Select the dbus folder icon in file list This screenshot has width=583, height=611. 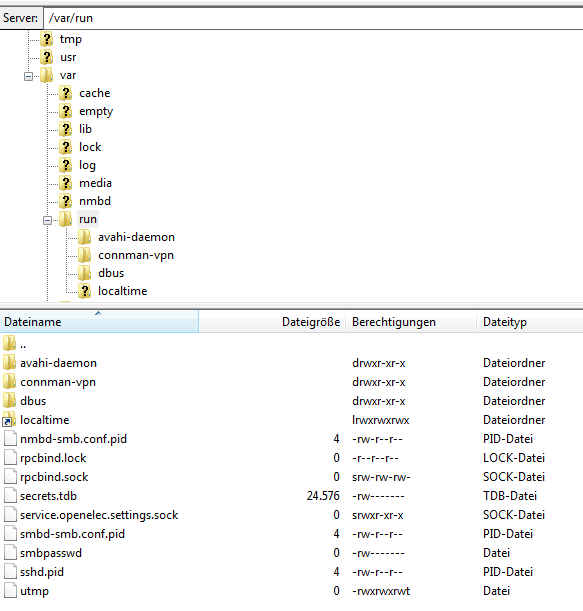click(9, 401)
